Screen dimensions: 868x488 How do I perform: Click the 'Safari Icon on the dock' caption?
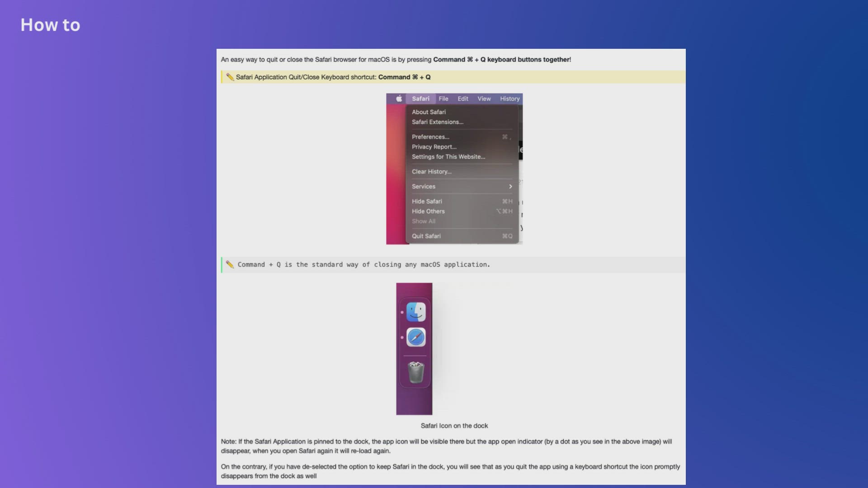point(454,426)
